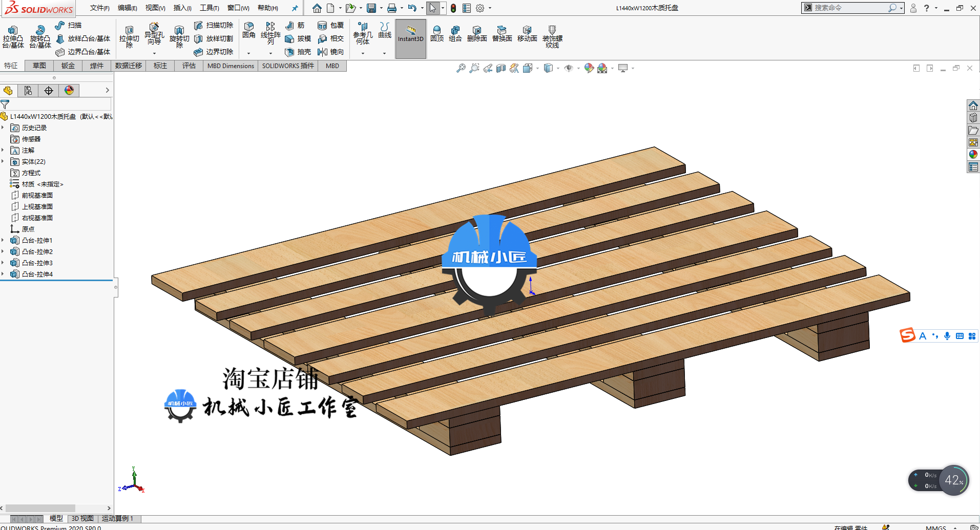Open the Reference Geometry (参考几何体) tool
Screen dimensions: 980x530
point(363,33)
